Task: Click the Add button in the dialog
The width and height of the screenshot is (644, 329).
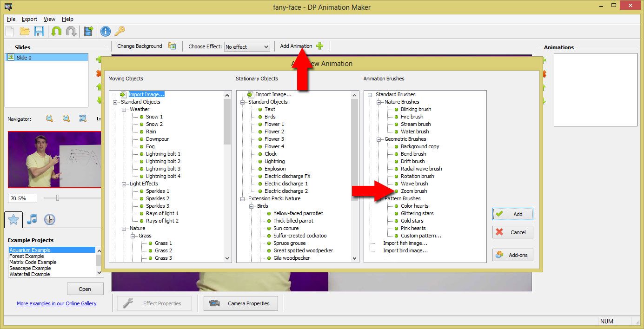Action: (513, 214)
